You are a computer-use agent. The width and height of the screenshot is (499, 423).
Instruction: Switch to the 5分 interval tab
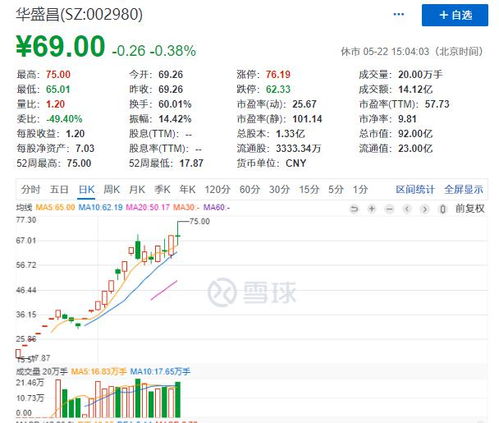[336, 190]
